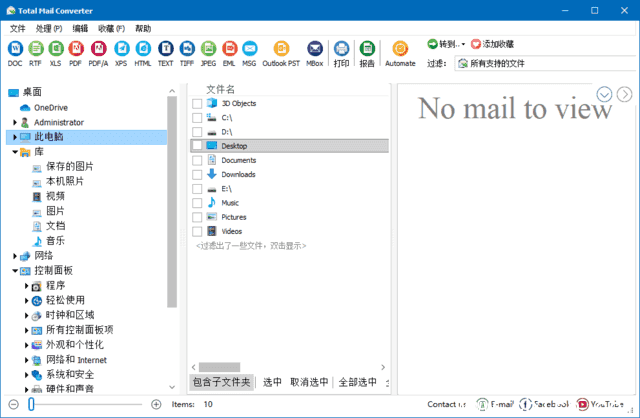Image resolution: width=640 pixels, height=418 pixels.
Task: Click the 打印 print icon
Action: pyautogui.click(x=341, y=53)
